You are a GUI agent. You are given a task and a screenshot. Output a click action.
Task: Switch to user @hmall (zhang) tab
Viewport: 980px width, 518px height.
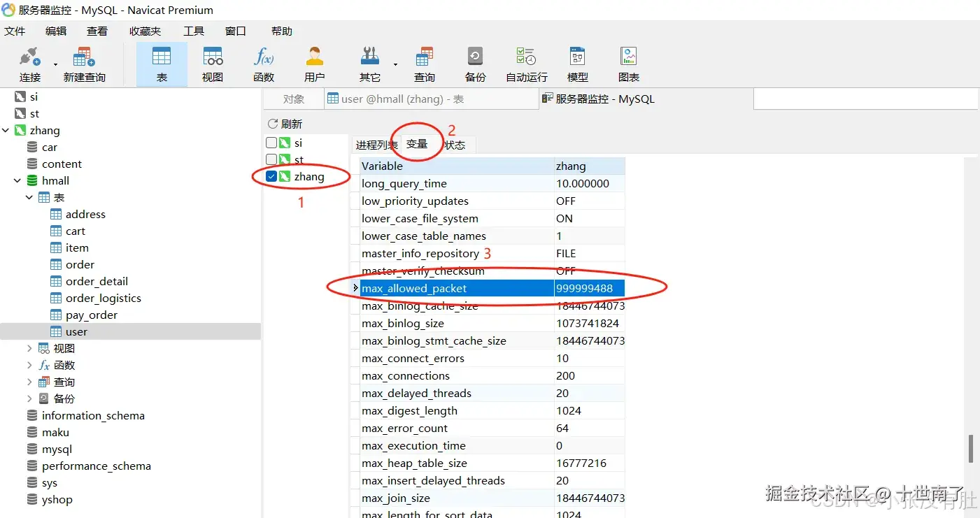[431, 99]
